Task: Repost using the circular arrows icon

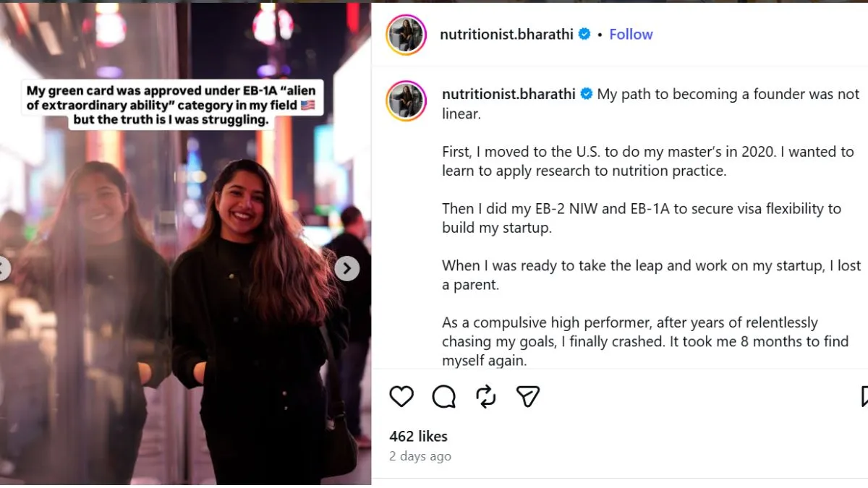Action: (485, 396)
